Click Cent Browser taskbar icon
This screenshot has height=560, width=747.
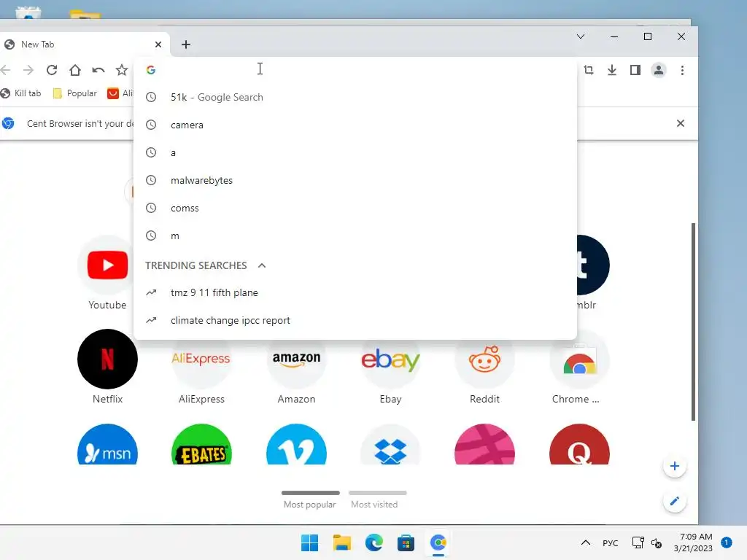tap(438, 542)
